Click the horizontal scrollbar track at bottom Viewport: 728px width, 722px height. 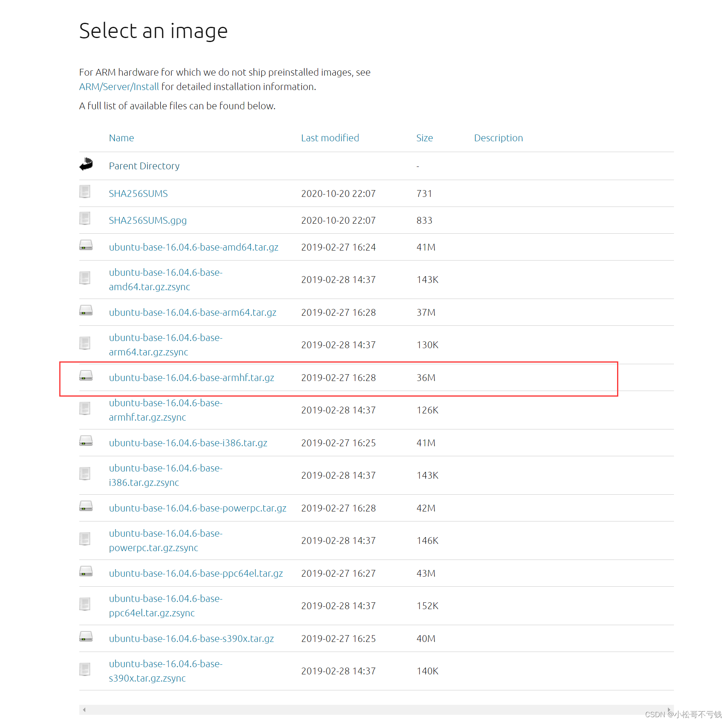376,710
